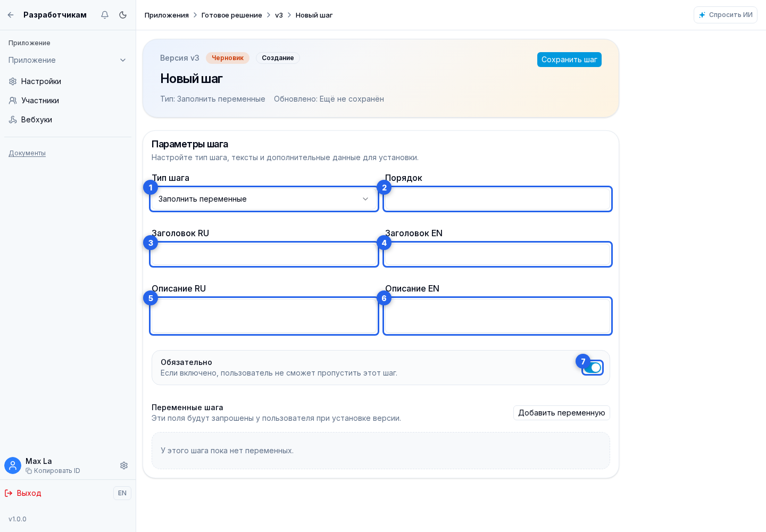The height and width of the screenshot is (532, 766).
Task: Click sparkle icon in Спросить ИИ
Action: click(702, 15)
